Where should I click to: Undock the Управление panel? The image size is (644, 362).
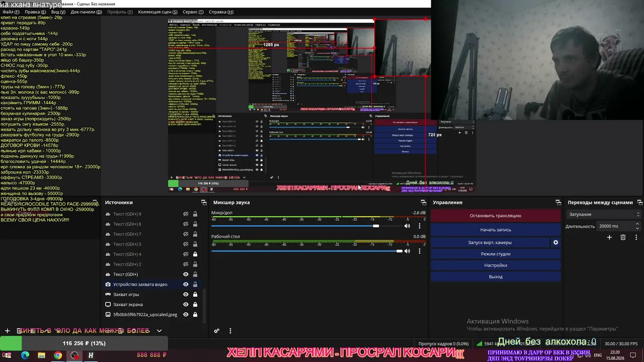(x=558, y=203)
